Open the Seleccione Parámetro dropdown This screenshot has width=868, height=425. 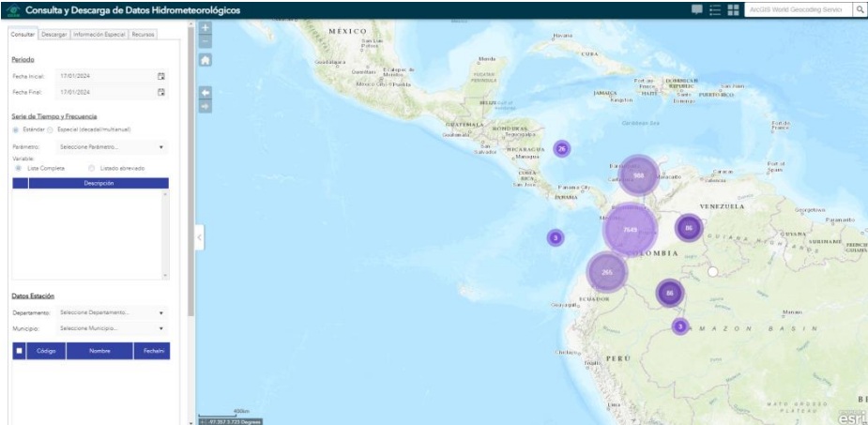112,147
